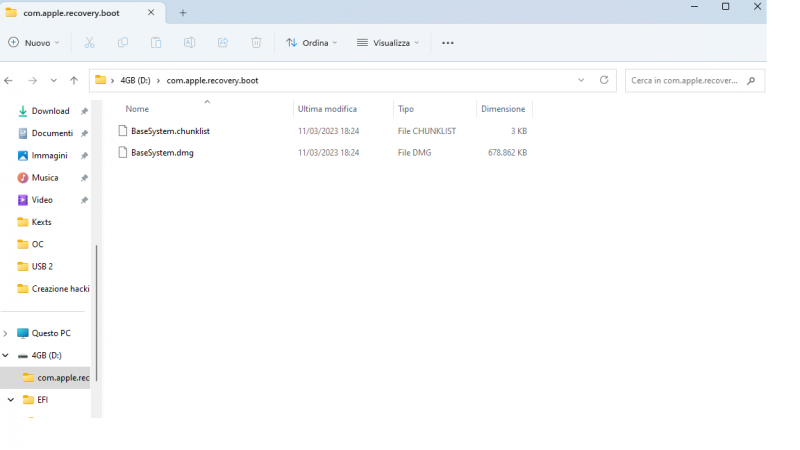Click the Paste clipboard icon
800x450 pixels.
(156, 43)
